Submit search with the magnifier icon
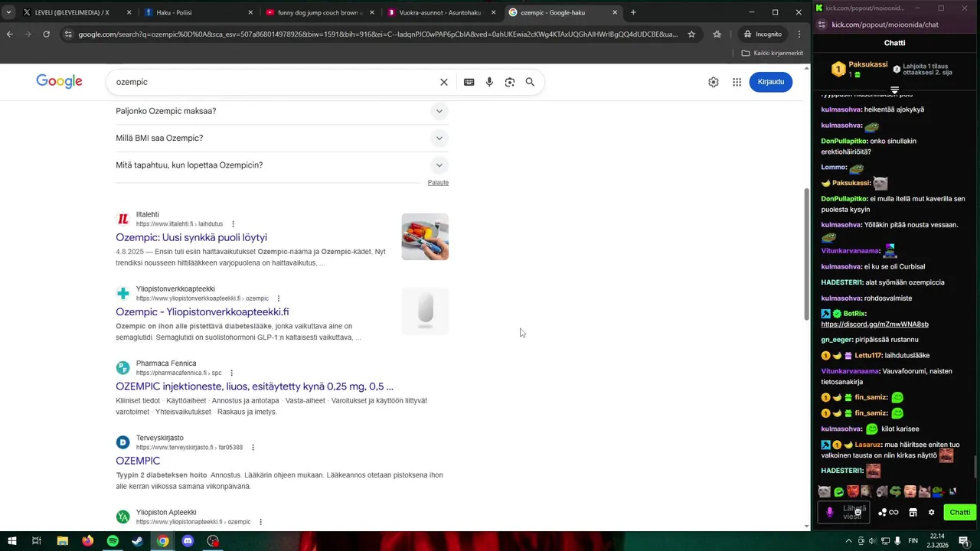Screen dimensions: 980x551 (x=530, y=82)
